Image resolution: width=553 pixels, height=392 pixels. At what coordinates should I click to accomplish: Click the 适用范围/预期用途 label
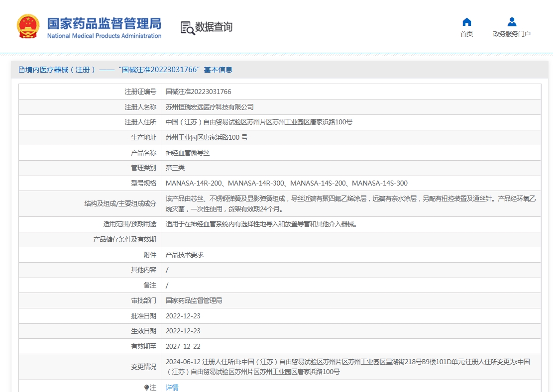click(130, 224)
